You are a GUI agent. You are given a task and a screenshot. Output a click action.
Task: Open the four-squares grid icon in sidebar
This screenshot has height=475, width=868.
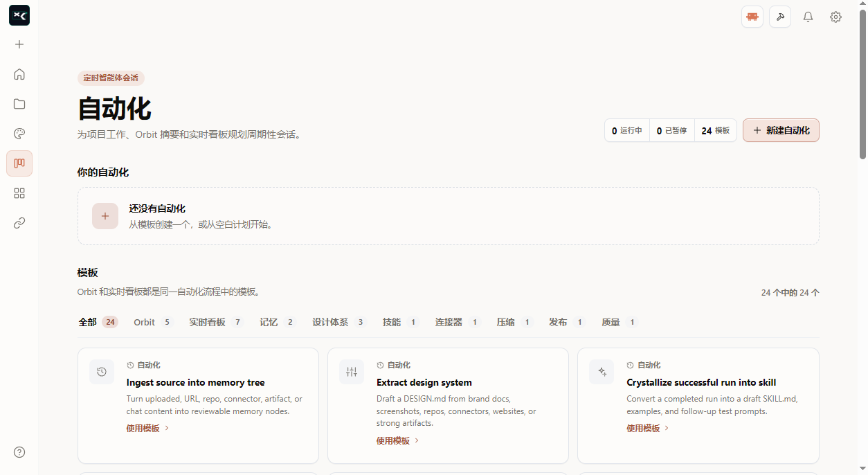pyautogui.click(x=19, y=193)
